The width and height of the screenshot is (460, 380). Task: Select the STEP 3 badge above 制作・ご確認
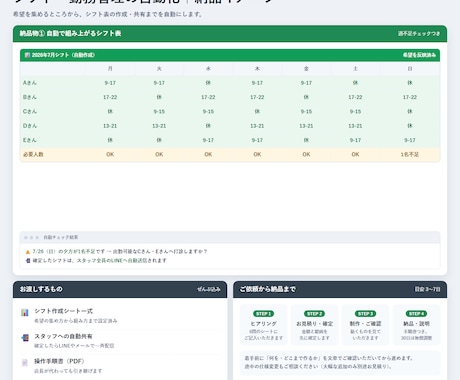(x=365, y=314)
